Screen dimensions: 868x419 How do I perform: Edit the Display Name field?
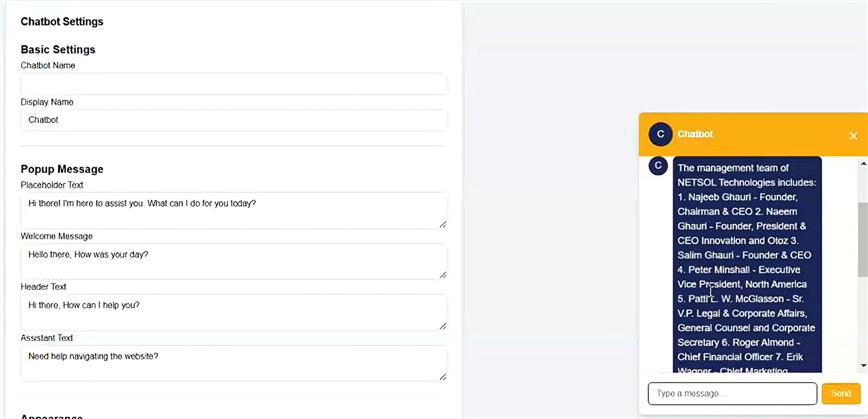[x=234, y=120]
